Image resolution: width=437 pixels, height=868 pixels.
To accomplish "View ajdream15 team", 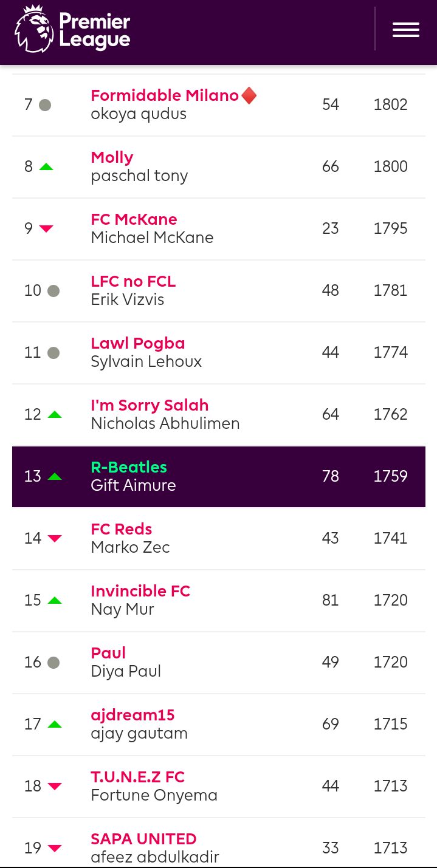I will [132, 715].
